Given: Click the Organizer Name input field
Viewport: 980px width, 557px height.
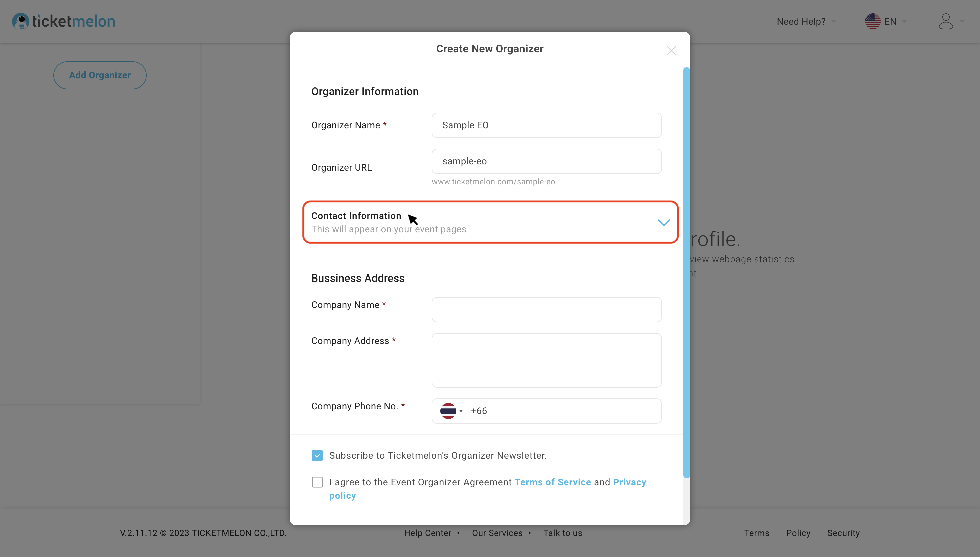Looking at the screenshot, I should 547,125.
